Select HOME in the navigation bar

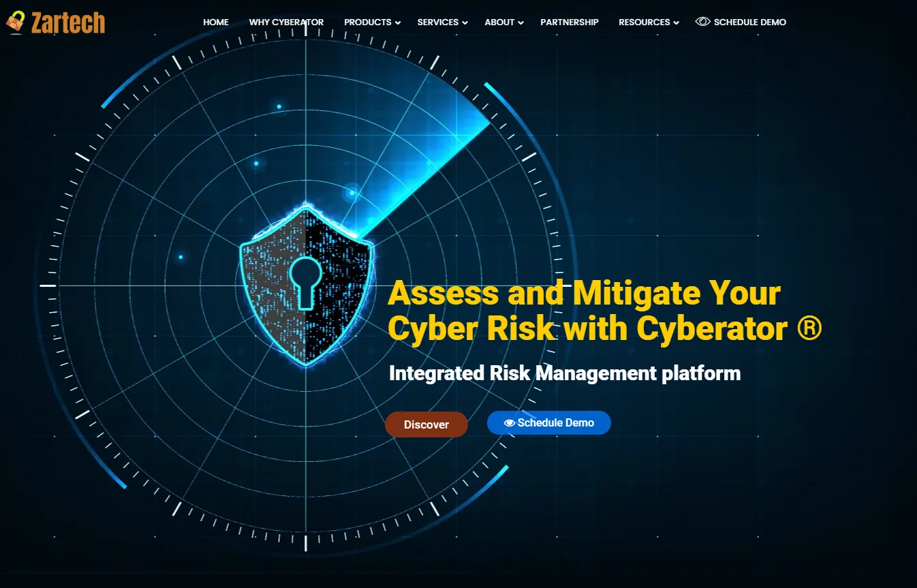(x=215, y=22)
